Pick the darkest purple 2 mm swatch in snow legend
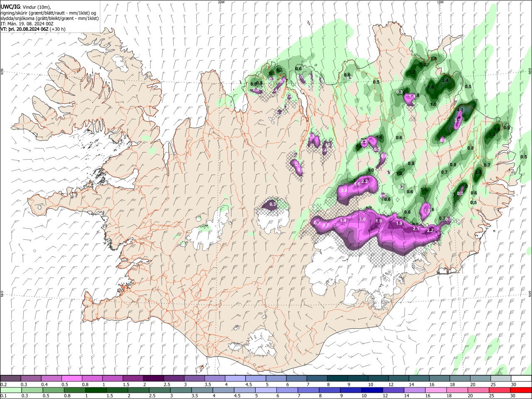Screen dimensions: 532x399 pos(153,378)
